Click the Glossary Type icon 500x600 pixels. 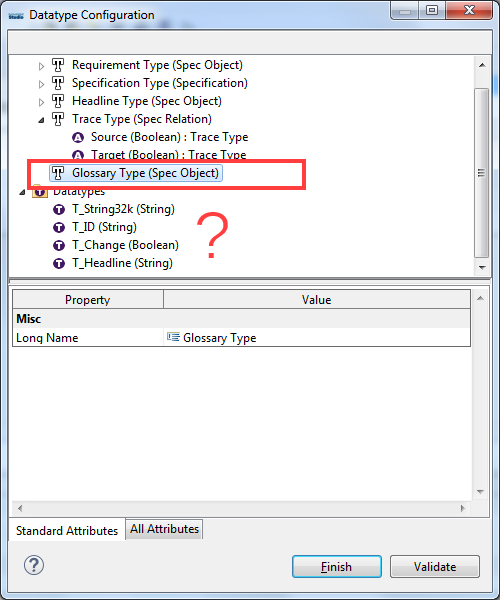tap(58, 173)
